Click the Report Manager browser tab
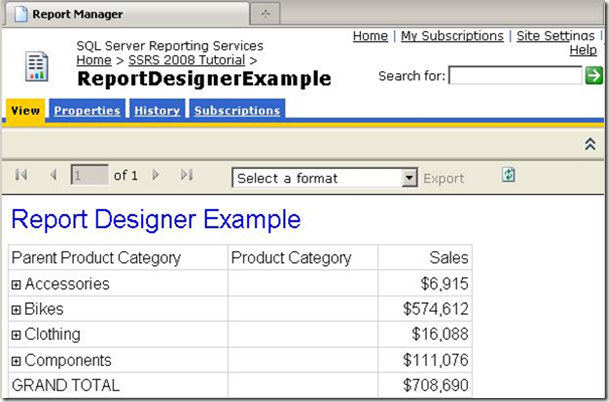Screen dimensions: 609x402 (x=127, y=14)
